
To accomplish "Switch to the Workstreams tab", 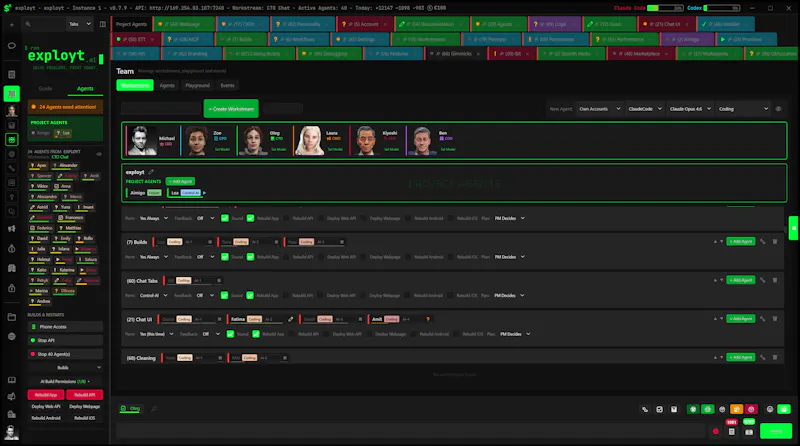I will 135,85.
